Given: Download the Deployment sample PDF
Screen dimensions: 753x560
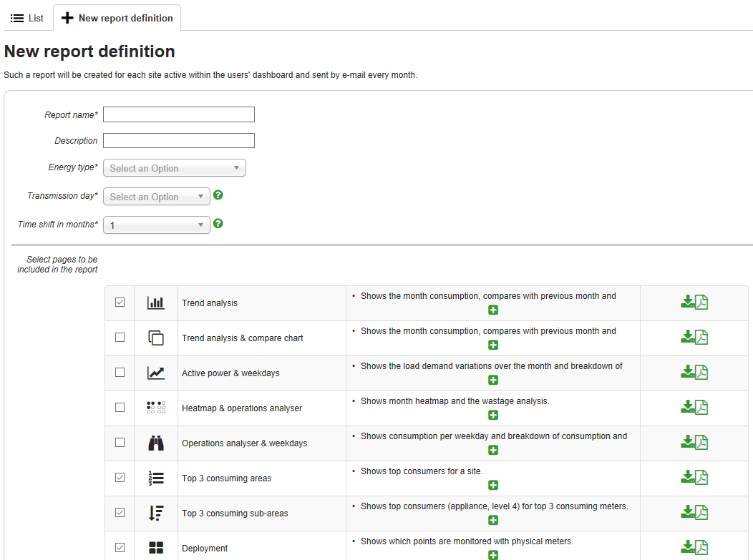Looking at the screenshot, I should click(694, 548).
